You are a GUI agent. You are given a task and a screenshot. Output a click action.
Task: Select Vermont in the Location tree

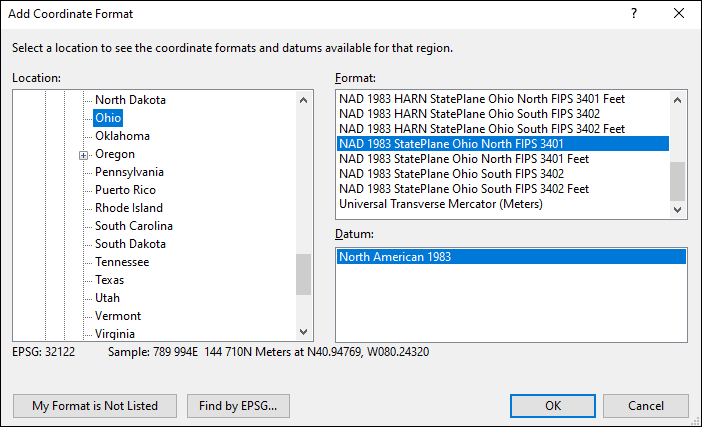[x=118, y=316]
